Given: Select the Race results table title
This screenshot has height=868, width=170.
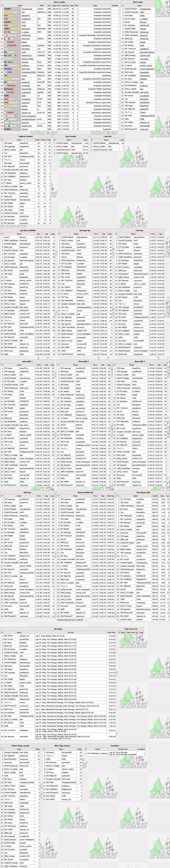Looking at the screenshot, I should pyautogui.click(x=59, y=2).
